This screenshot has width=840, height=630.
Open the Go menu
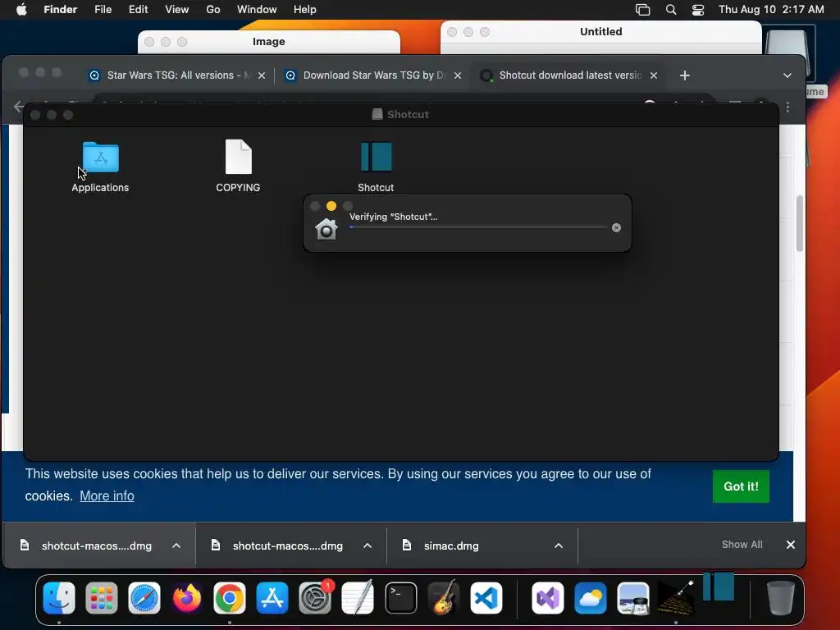pos(213,10)
